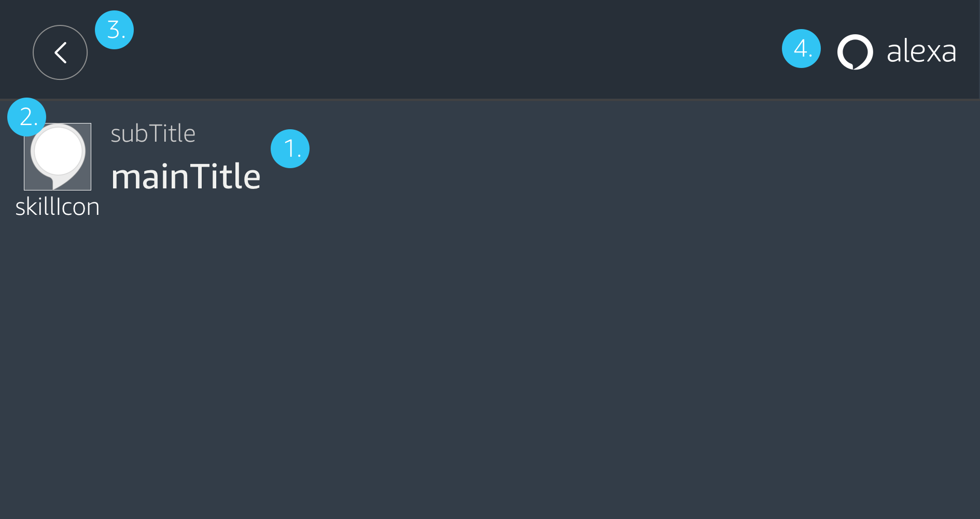Click the Alexa branding in the header
Viewport: 980px width, 519px height.
point(897,52)
